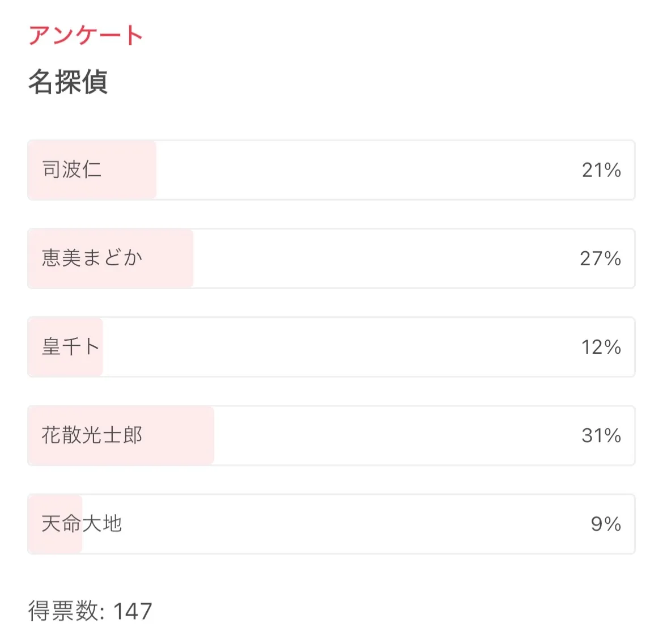Click the 12% result value
663x644 pixels.
coord(601,347)
